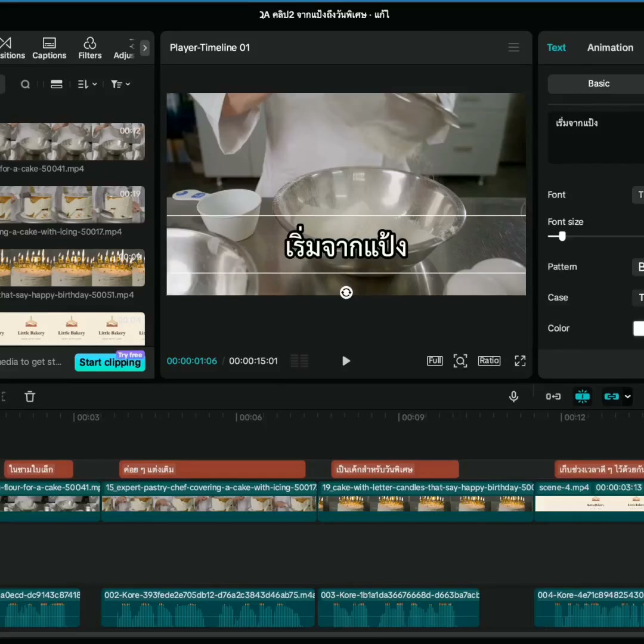Image resolution: width=644 pixels, height=644 pixels.
Task: Select the ในชามใบเล็ก text clip
Action: pos(39,469)
